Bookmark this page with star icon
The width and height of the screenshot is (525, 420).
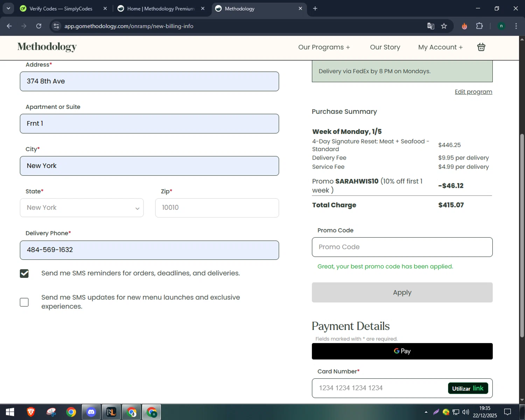[x=444, y=26]
